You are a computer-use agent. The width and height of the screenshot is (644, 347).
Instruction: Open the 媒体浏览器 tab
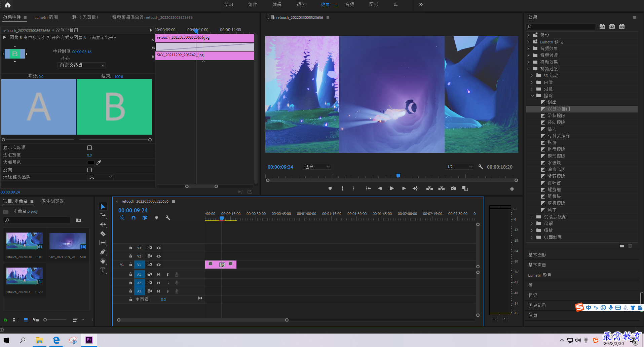52,201
